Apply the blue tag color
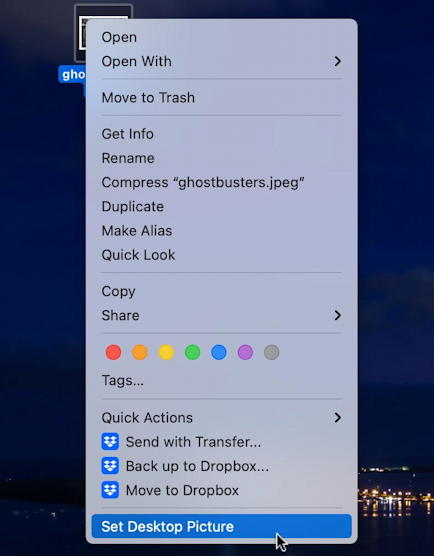434x556 pixels. click(219, 352)
